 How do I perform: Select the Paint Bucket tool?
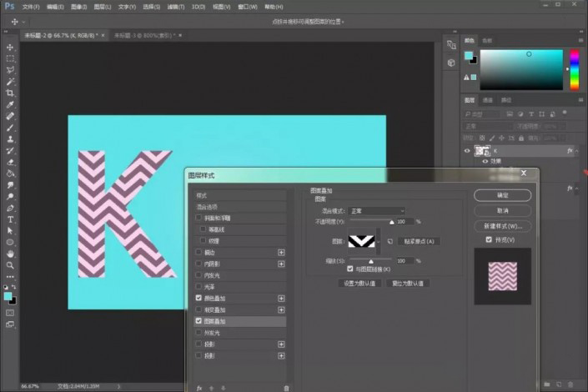10,173
